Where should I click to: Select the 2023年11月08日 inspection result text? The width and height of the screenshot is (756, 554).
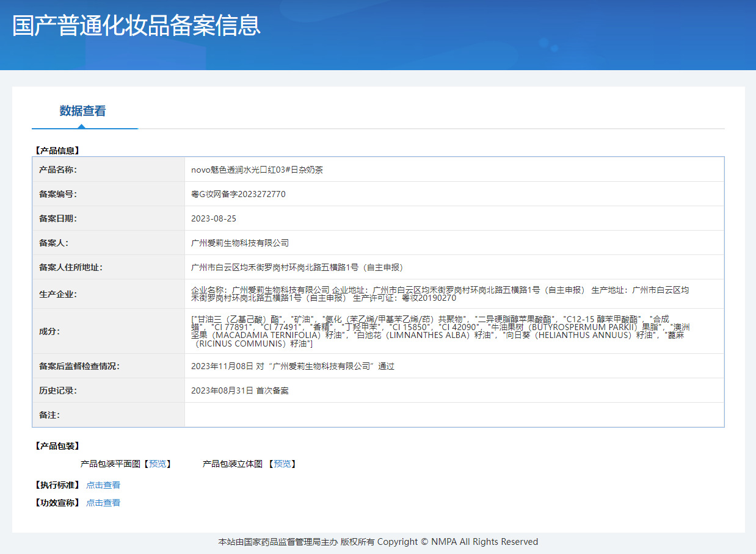pos(293,366)
